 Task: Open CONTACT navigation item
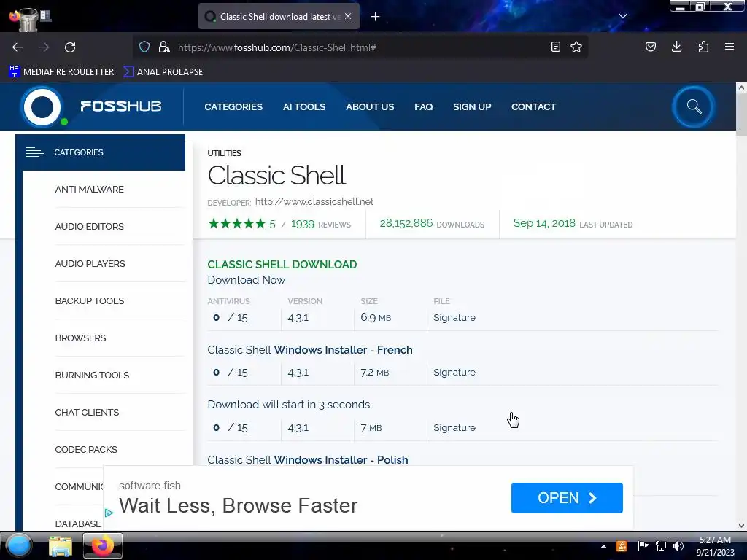click(533, 106)
